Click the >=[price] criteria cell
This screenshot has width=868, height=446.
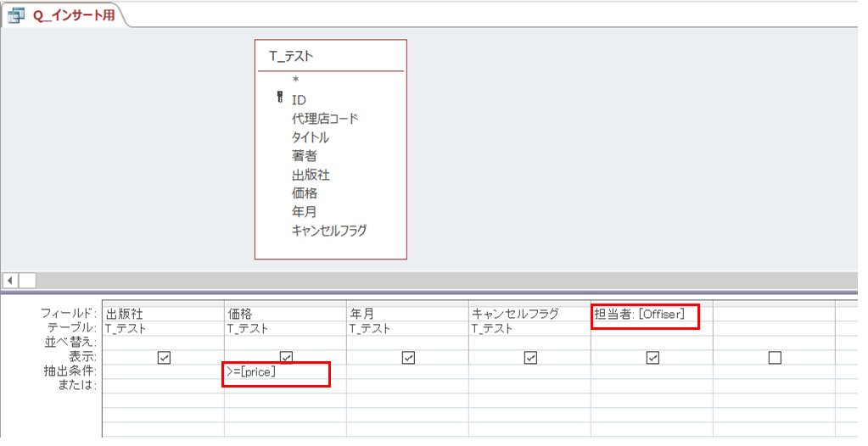pos(286,372)
